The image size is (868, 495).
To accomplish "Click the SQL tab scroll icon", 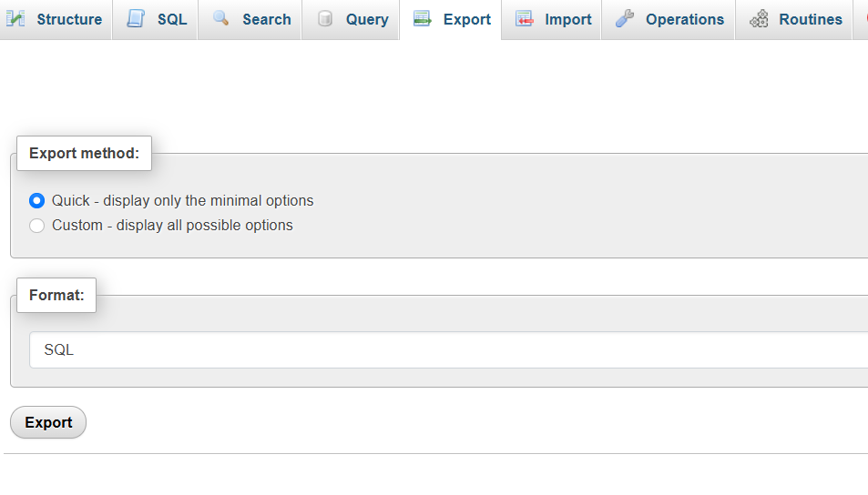I will point(135,19).
